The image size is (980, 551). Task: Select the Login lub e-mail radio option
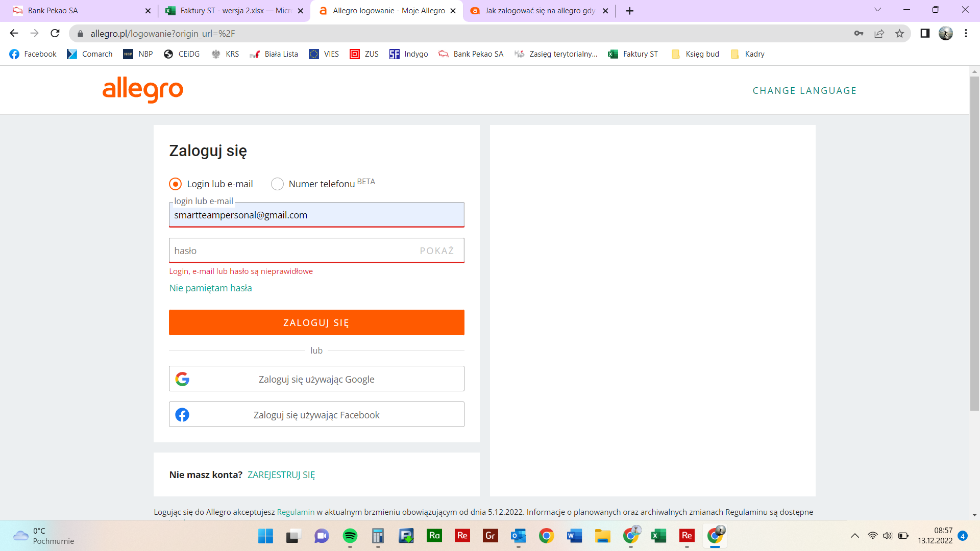pyautogui.click(x=175, y=184)
